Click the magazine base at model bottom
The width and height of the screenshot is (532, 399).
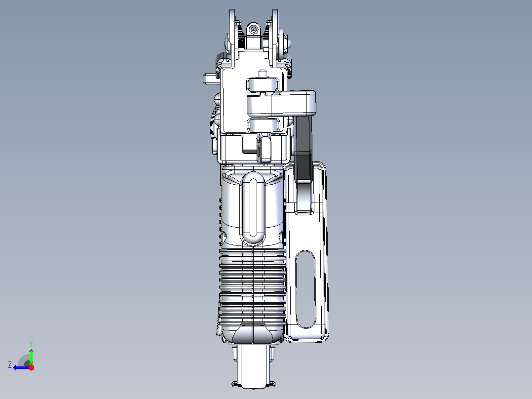(x=254, y=367)
